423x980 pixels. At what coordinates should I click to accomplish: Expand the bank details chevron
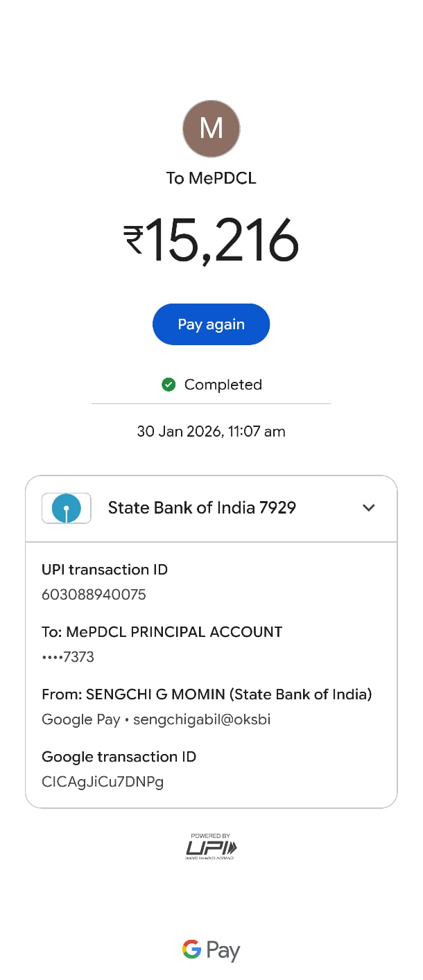coord(369,508)
